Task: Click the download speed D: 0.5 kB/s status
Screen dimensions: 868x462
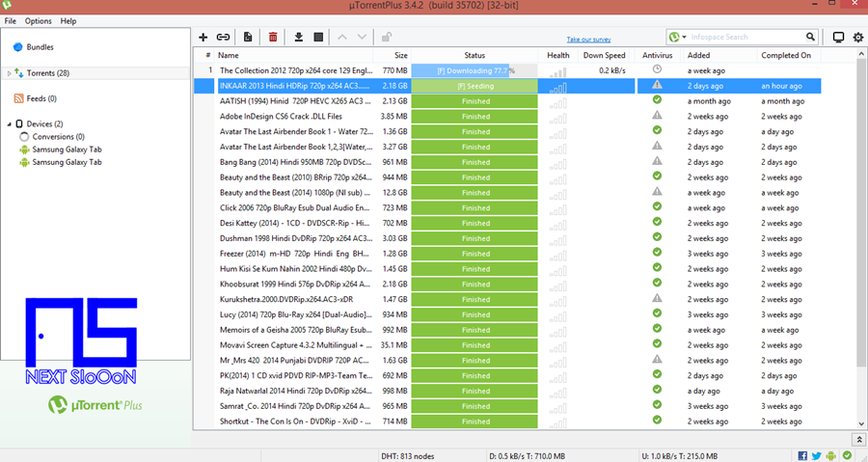Action: pyautogui.click(x=527, y=456)
